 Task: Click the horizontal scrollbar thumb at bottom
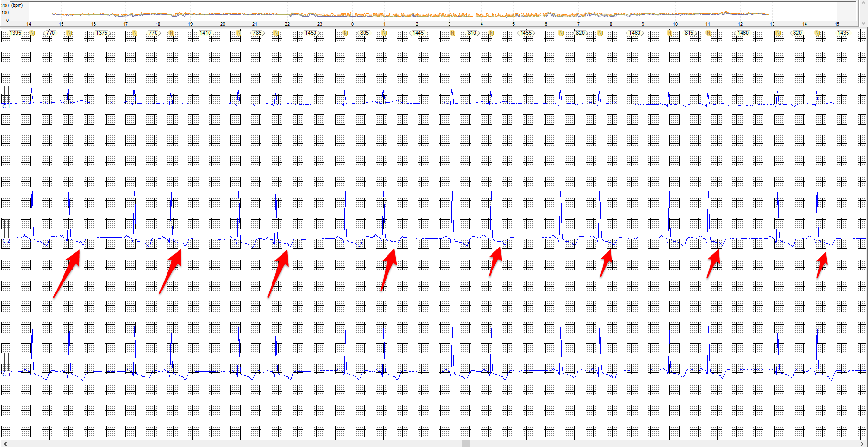466,444
